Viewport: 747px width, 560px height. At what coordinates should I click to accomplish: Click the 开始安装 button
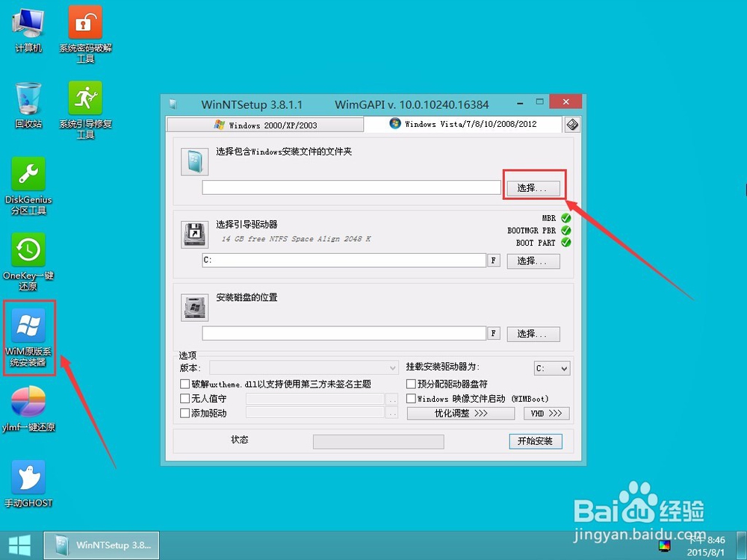(536, 441)
